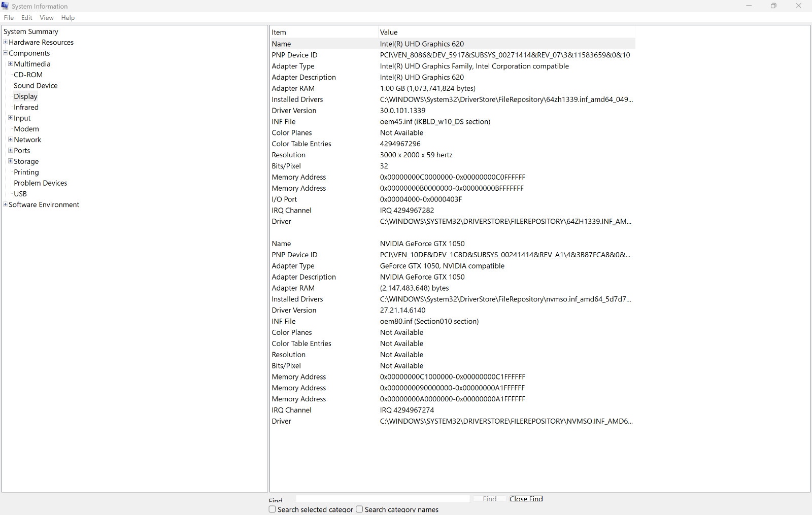Image resolution: width=812 pixels, height=515 pixels.
Task: Select USB in the tree
Action: [x=20, y=194]
